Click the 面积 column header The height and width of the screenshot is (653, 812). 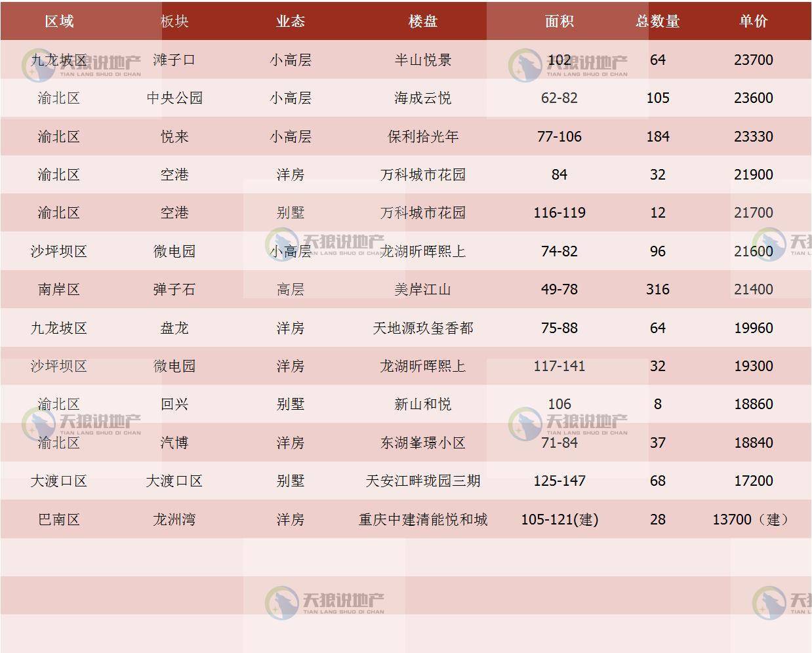pyautogui.click(x=559, y=21)
